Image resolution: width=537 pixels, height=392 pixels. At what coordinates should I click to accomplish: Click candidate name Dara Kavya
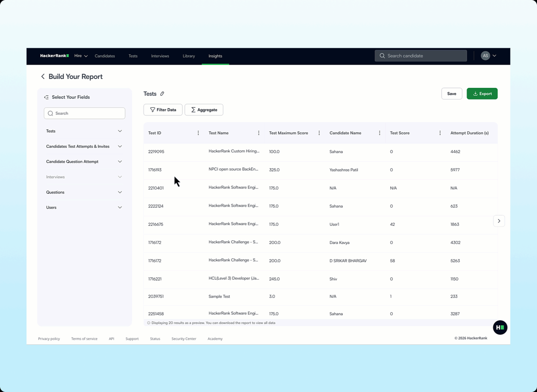coord(339,242)
